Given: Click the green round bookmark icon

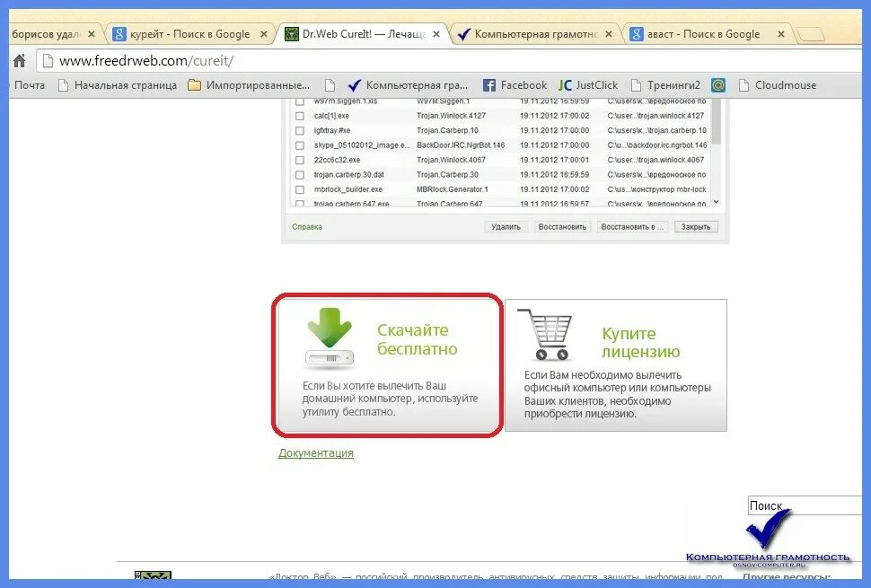Looking at the screenshot, I should pyautogui.click(x=718, y=85).
